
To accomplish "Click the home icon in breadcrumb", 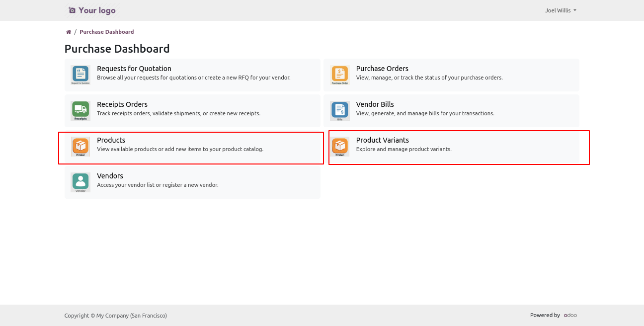I will [x=69, y=32].
